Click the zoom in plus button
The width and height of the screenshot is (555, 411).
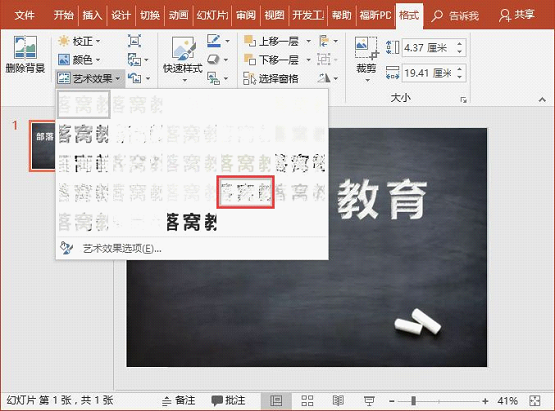[x=485, y=401]
